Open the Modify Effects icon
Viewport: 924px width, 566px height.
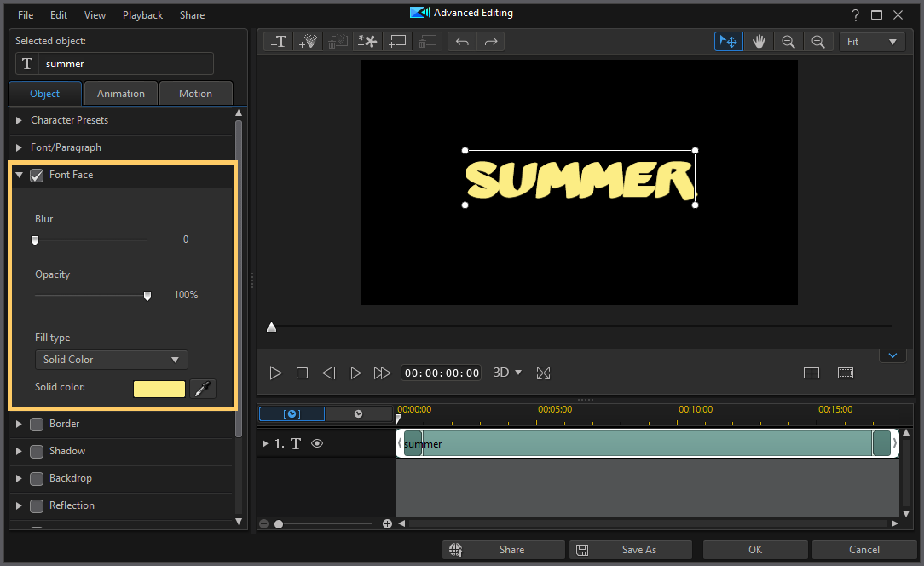click(x=367, y=41)
